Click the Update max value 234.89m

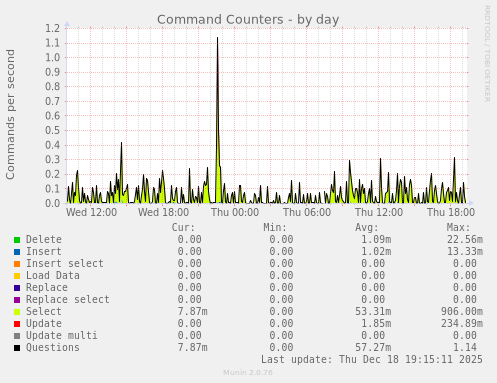(x=462, y=323)
